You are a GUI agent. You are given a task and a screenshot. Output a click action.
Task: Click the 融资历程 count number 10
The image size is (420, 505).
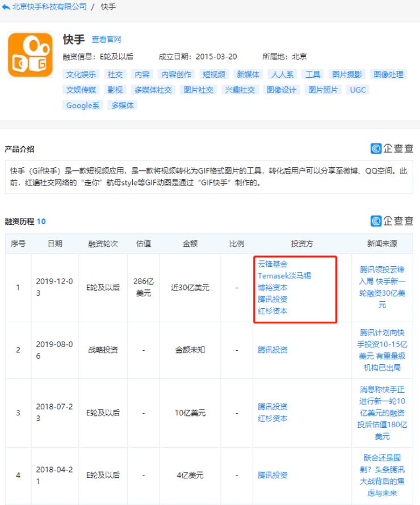(41, 221)
